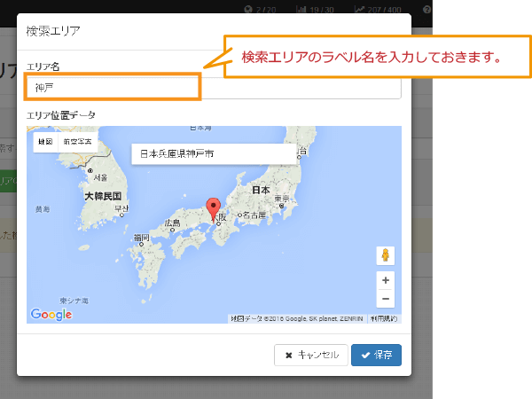This screenshot has width=532, height=399.
Task: Click the 207 / 400 chart counter in top bar
Action: point(378,10)
